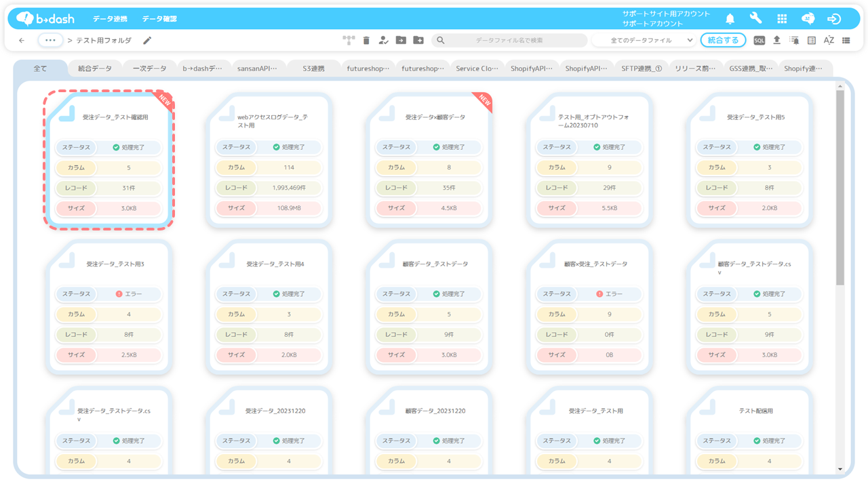Image resolution: width=868 pixels, height=488 pixels.
Task: Open the data hierarchy diagram icon
Action: point(349,41)
